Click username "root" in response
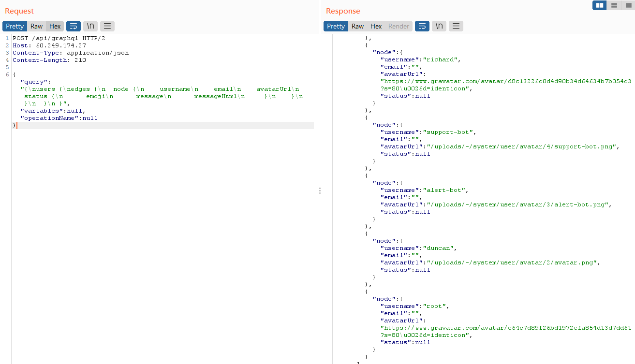The image size is (635, 364). (434, 306)
